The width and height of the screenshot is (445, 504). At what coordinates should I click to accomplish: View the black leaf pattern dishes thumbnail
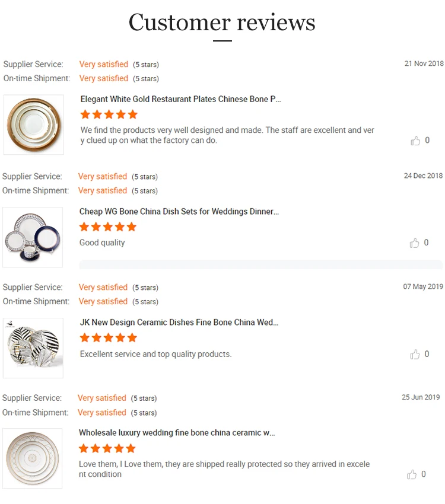pos(33,347)
